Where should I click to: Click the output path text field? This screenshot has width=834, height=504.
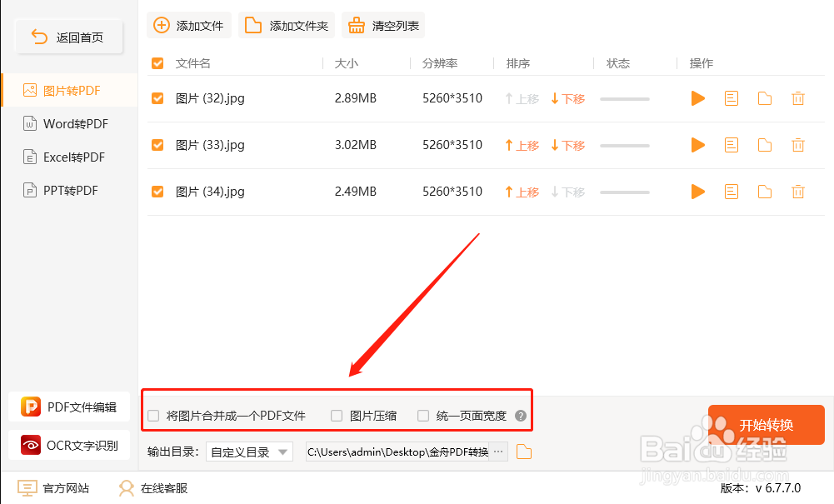(398, 452)
